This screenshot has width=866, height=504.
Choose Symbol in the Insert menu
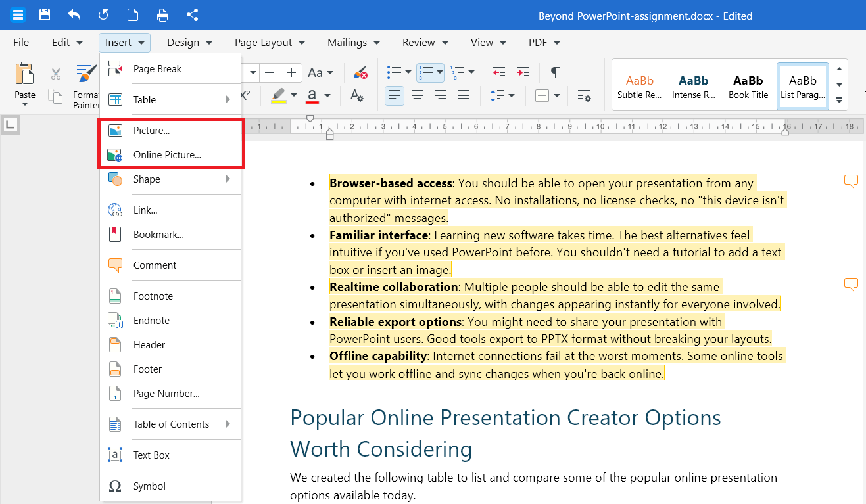click(x=170, y=486)
